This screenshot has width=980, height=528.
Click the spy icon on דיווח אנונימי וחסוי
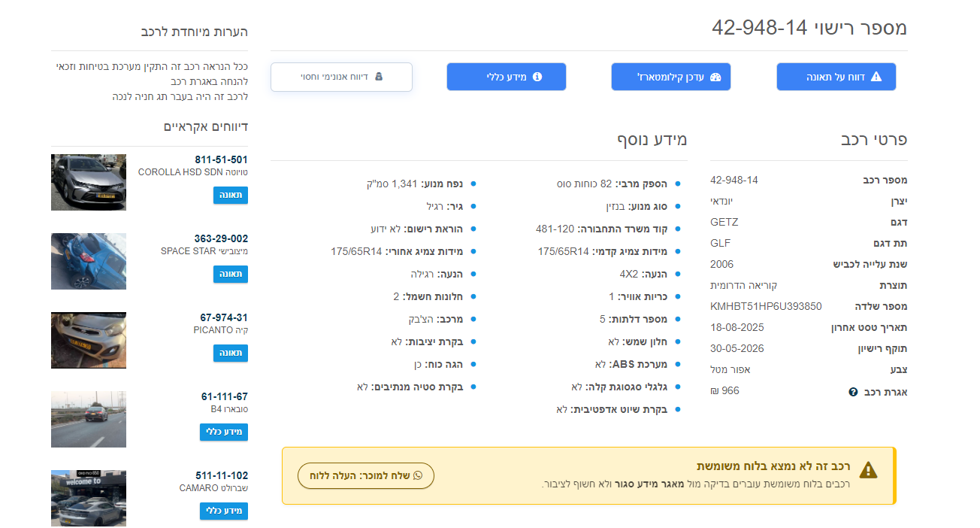(379, 77)
